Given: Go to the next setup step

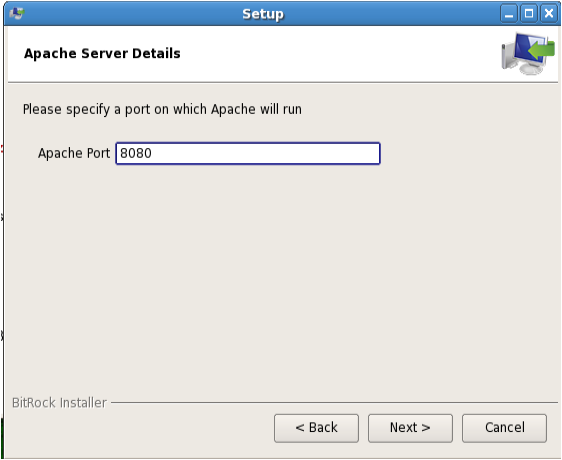Looking at the screenshot, I should (x=410, y=428).
